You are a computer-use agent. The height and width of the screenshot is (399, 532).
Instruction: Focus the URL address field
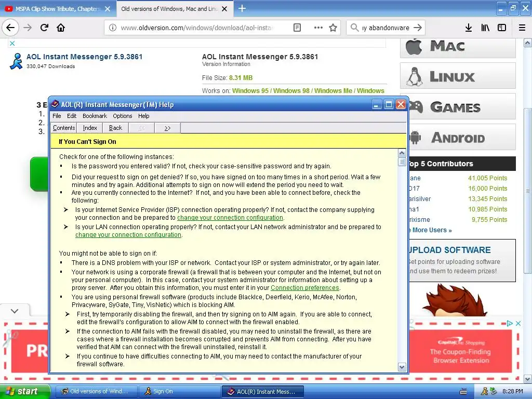197,28
